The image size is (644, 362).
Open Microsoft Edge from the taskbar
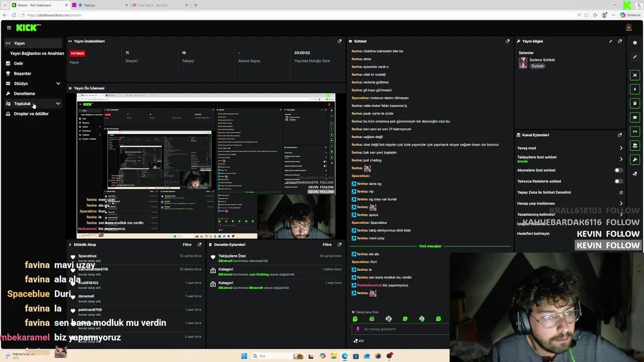(x=345, y=356)
